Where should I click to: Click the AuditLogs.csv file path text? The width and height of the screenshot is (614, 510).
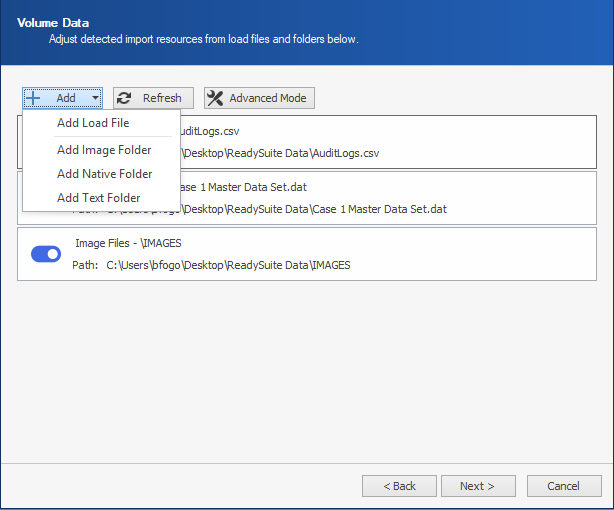click(280, 153)
